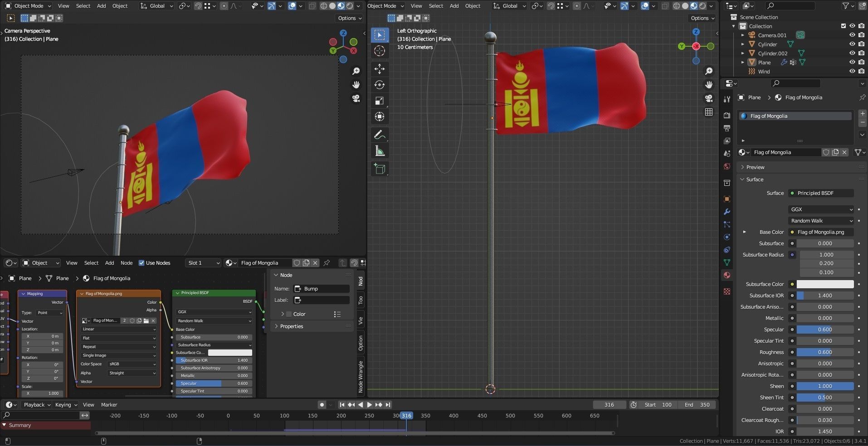The image size is (868, 446).
Task: Switch perspective/orthographic grid icon in the right viewport
Action: (709, 112)
